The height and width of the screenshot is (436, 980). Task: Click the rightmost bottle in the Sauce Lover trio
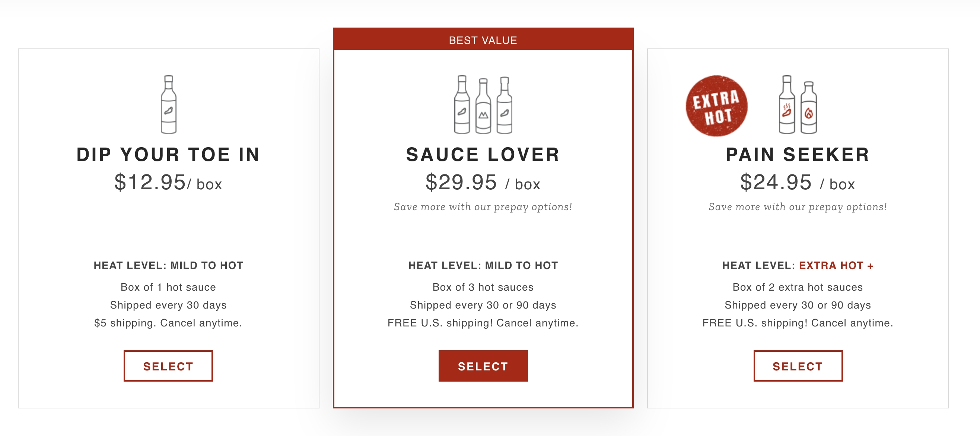coord(505,105)
